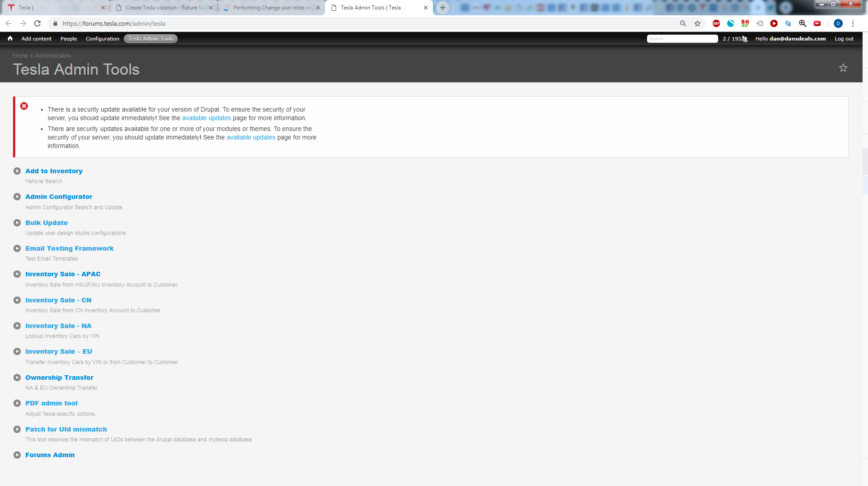Open Add to Inventory tool
868x486 pixels.
point(54,171)
